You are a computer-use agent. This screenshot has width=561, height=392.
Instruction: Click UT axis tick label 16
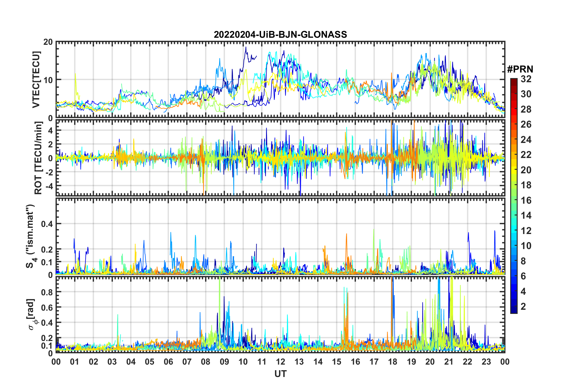(x=355, y=362)
